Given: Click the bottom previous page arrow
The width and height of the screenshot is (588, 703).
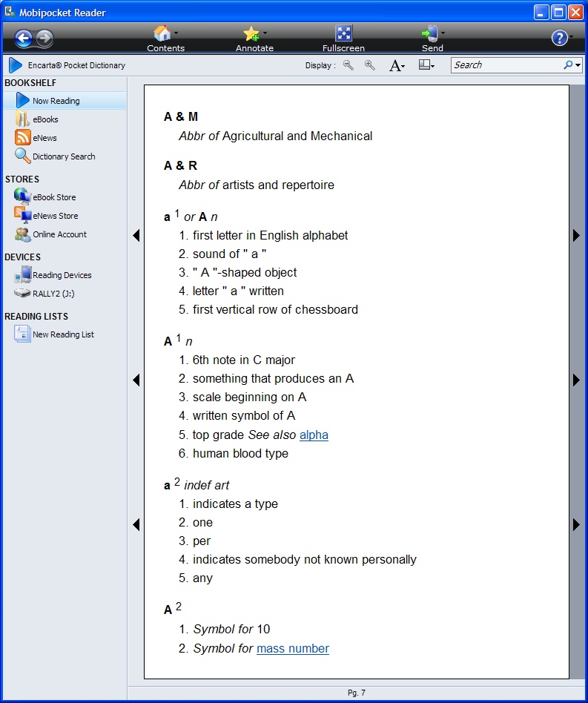Looking at the screenshot, I should [136, 524].
